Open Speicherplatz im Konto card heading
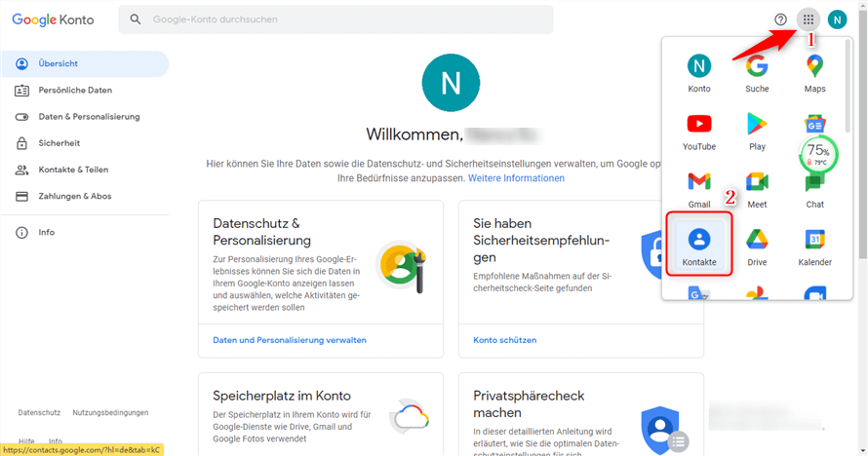This screenshot has width=868, height=456. click(282, 396)
